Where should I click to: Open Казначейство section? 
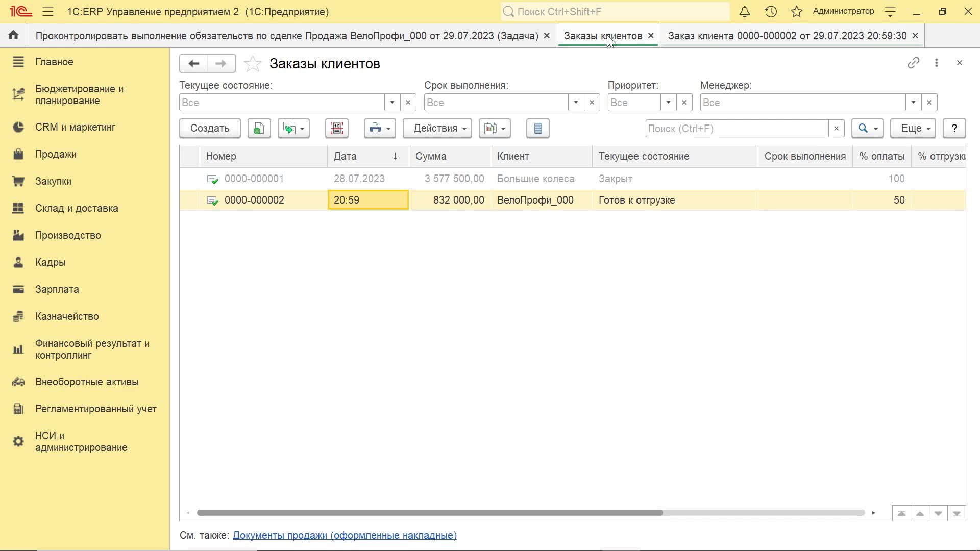(85, 316)
